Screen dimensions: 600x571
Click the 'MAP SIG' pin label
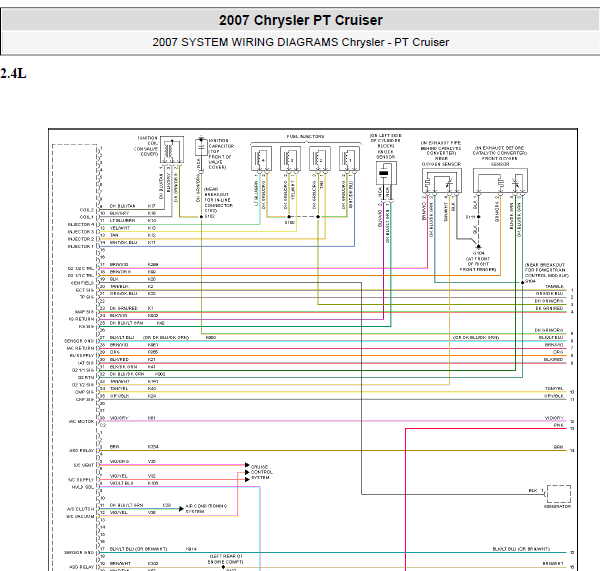pos(84,312)
